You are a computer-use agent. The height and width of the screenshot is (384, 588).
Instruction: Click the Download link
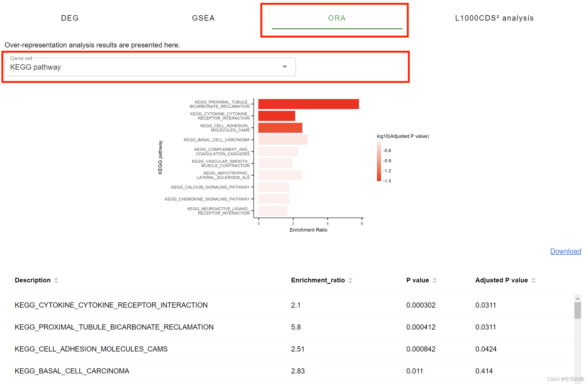coord(566,251)
